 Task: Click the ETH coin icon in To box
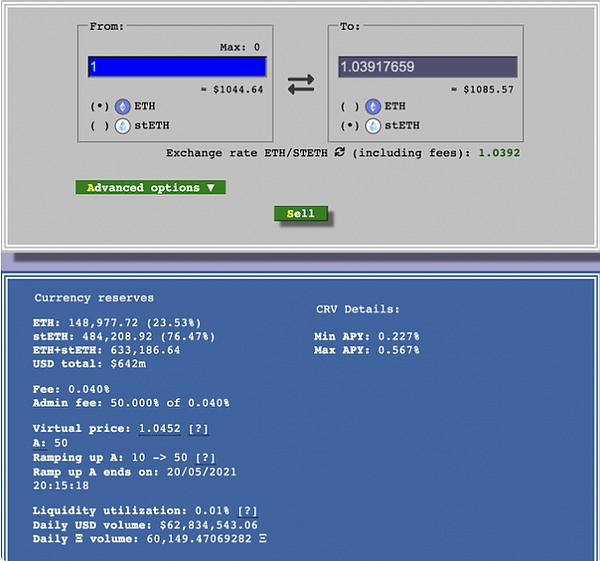click(x=373, y=106)
